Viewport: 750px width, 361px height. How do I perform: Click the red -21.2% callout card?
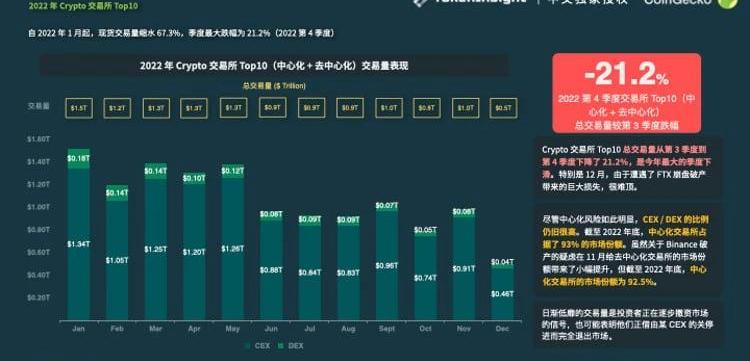pyautogui.click(x=627, y=93)
